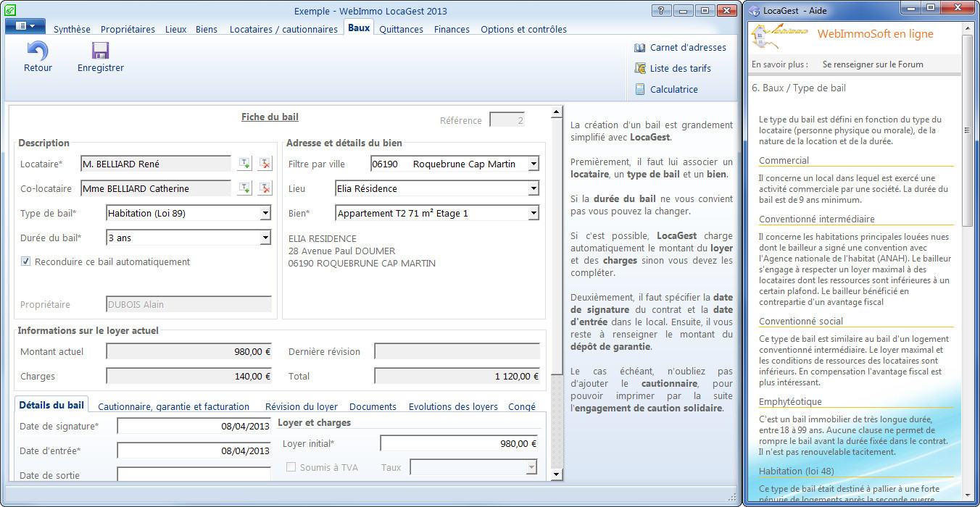Screen dimensions: 980x507
Task: Save the lease with Enregistrer icon
Action: [x=101, y=51]
